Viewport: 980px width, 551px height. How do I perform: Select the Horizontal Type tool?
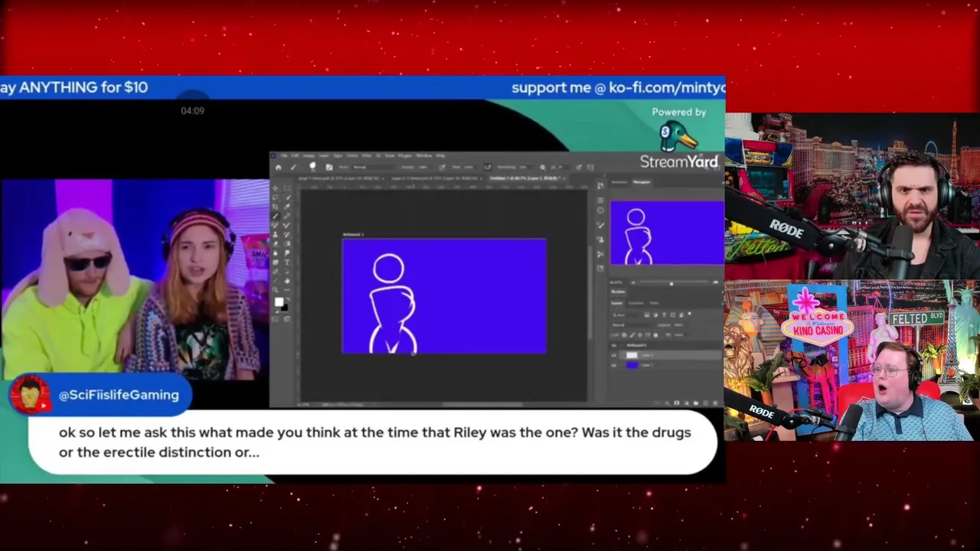pyautogui.click(x=287, y=262)
